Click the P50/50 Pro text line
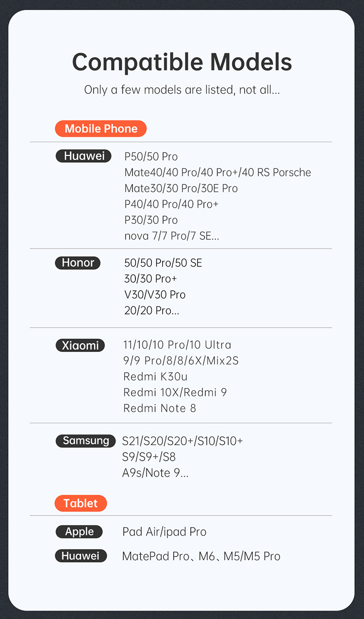The image size is (364, 619). point(151,156)
